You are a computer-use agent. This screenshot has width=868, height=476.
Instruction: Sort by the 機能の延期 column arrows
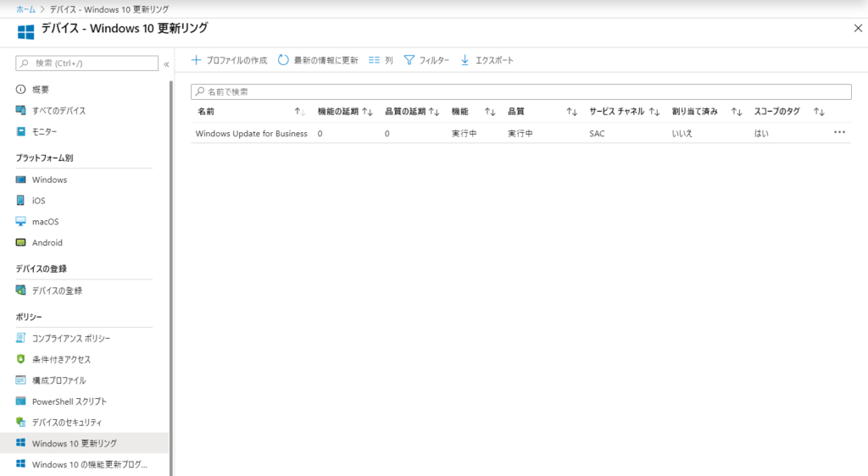point(367,112)
